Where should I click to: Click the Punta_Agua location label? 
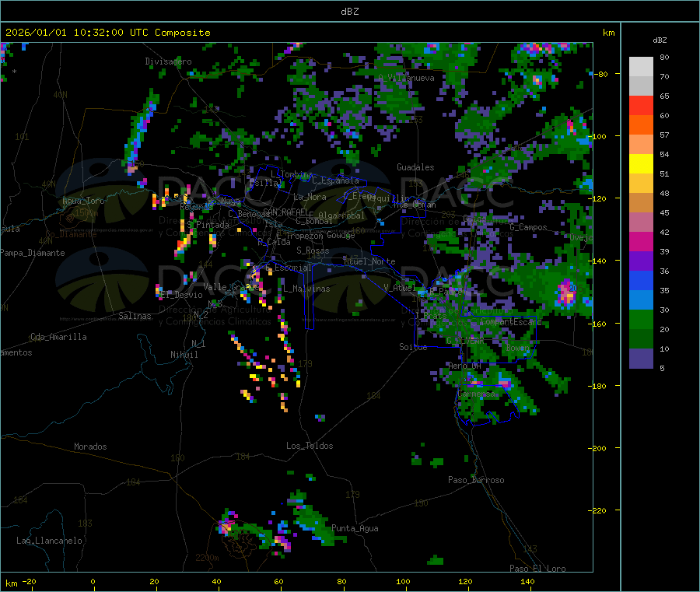tap(355, 528)
